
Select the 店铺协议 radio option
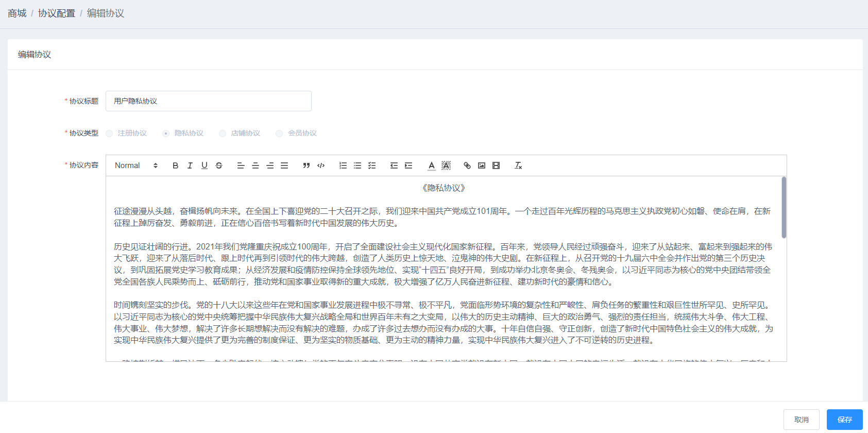coord(223,134)
